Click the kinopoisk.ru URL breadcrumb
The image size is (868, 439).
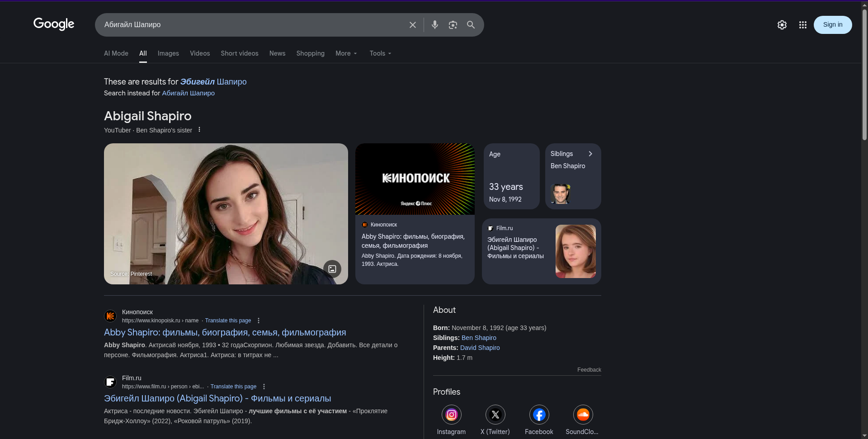coord(160,321)
